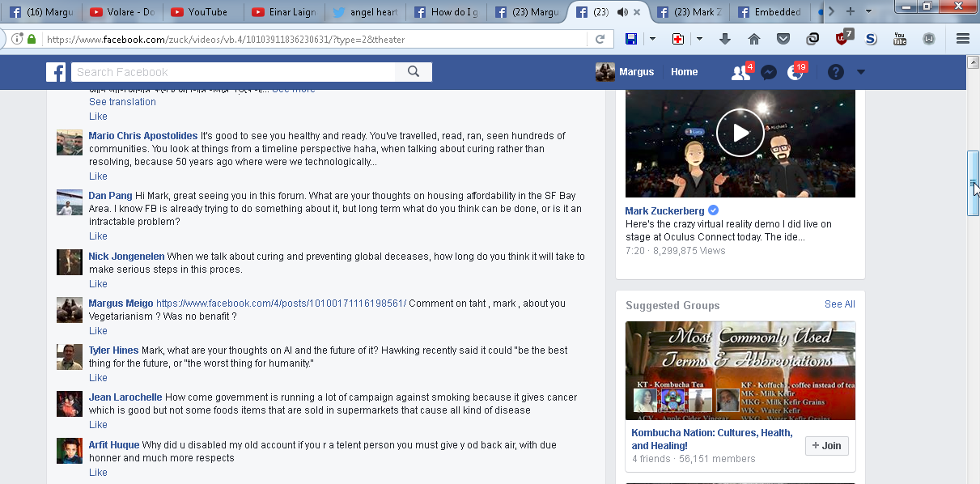Open Kombucha Nation group title link
The image size is (980, 484).
(711, 439)
